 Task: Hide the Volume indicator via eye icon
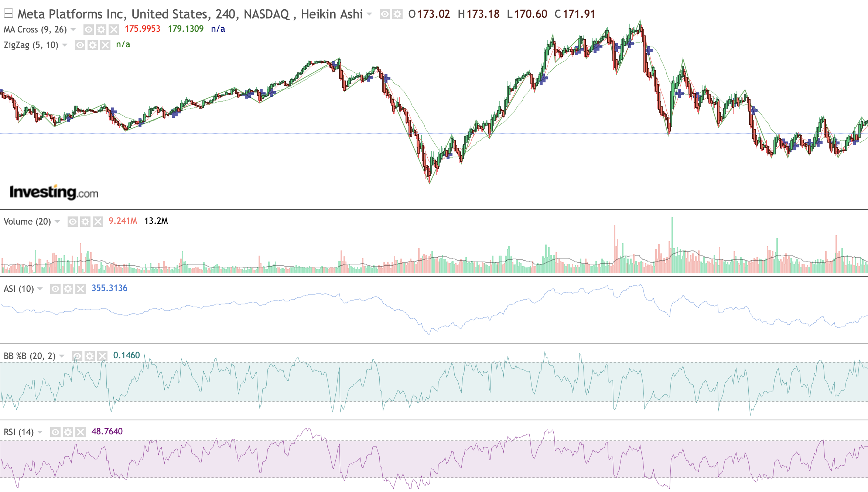[x=73, y=222]
